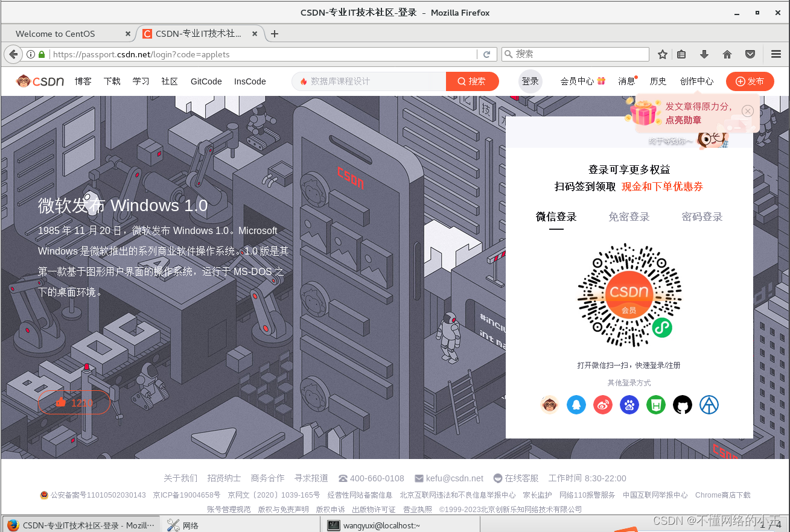The height and width of the screenshot is (532, 790).
Task: Open site information icon in address bar
Action: tap(31, 54)
